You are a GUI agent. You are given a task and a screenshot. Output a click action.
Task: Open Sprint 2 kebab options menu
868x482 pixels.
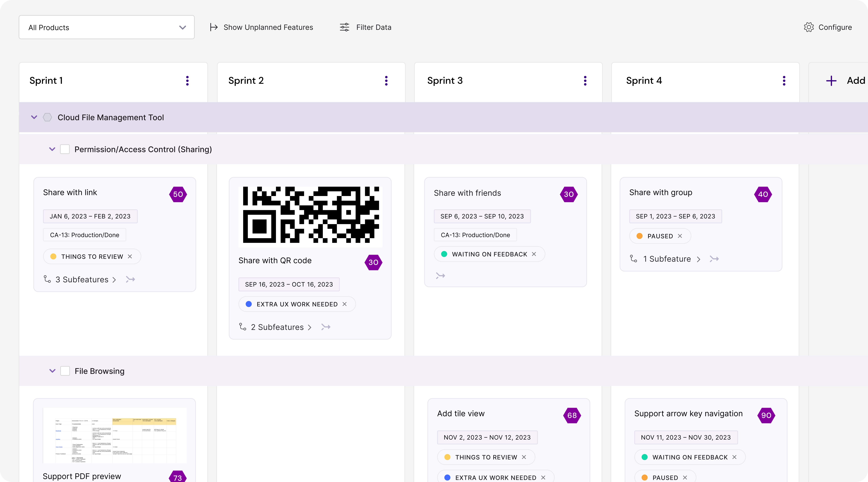click(x=386, y=81)
